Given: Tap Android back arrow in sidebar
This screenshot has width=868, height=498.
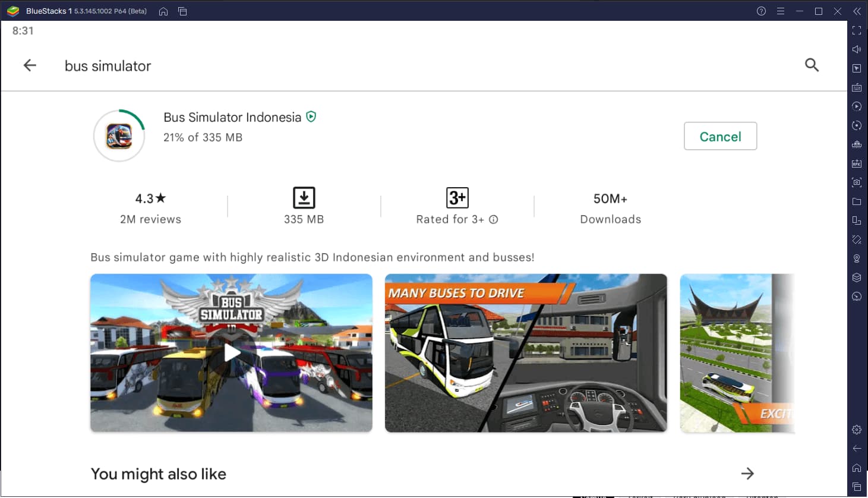Looking at the screenshot, I should pyautogui.click(x=857, y=449).
